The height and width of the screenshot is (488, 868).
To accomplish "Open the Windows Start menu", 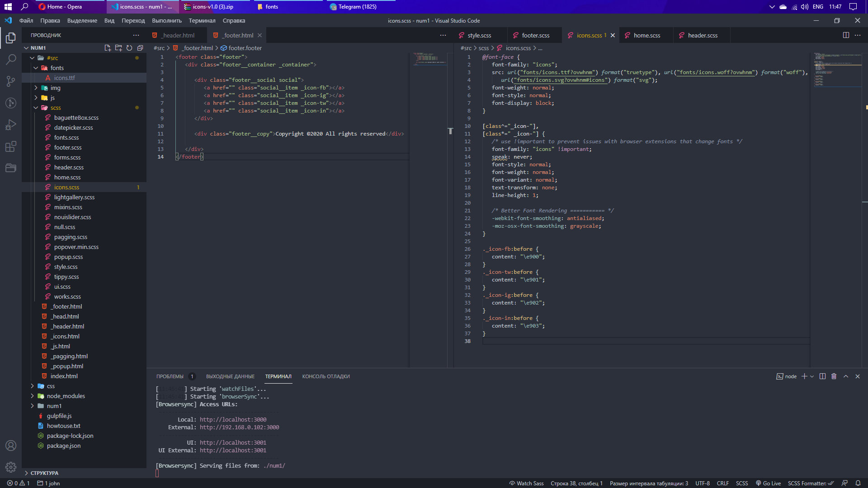I will (8, 7).
